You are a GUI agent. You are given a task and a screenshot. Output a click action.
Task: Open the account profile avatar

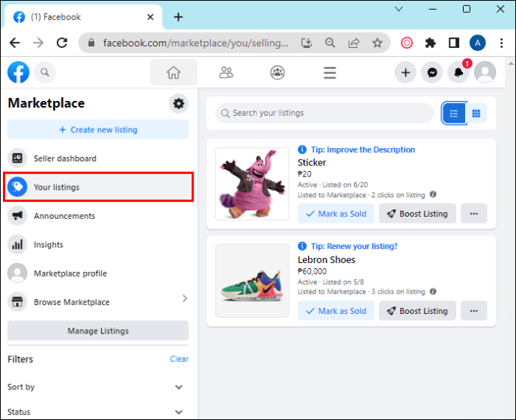(x=485, y=72)
